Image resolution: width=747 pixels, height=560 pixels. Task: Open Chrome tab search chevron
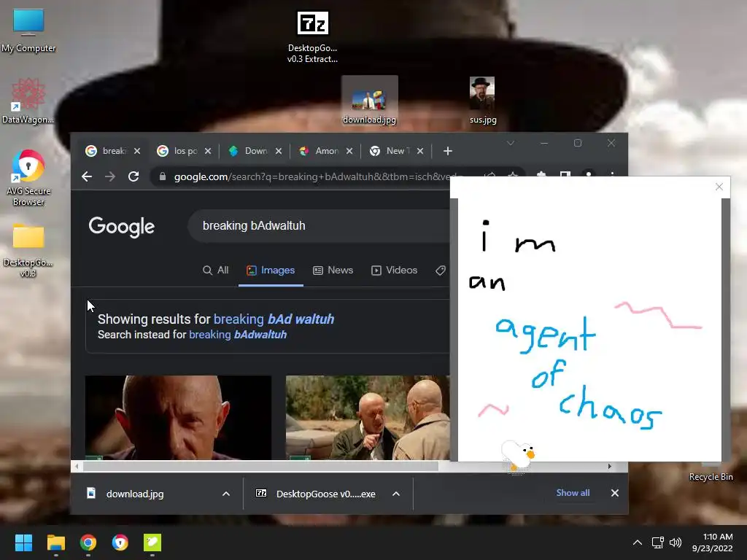pyautogui.click(x=510, y=143)
